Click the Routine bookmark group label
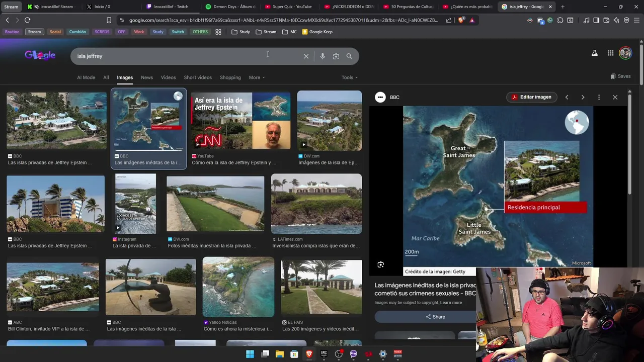This screenshot has width=644, height=362. click(x=12, y=32)
